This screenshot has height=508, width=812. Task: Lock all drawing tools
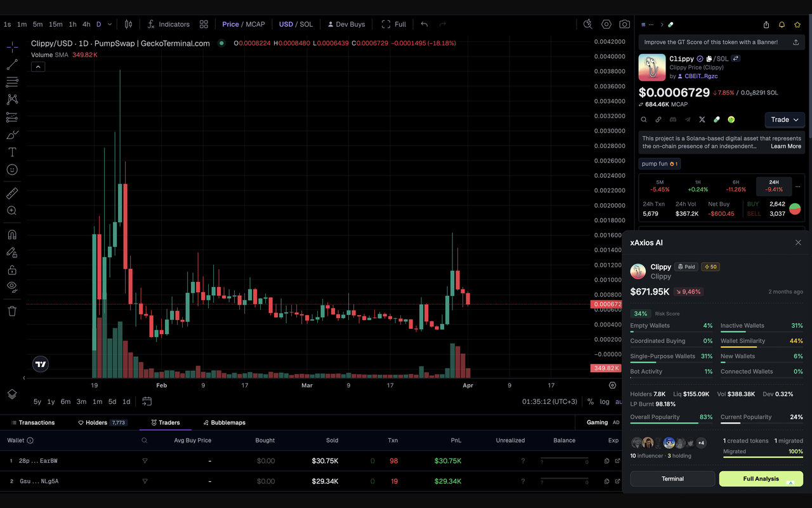pyautogui.click(x=12, y=270)
